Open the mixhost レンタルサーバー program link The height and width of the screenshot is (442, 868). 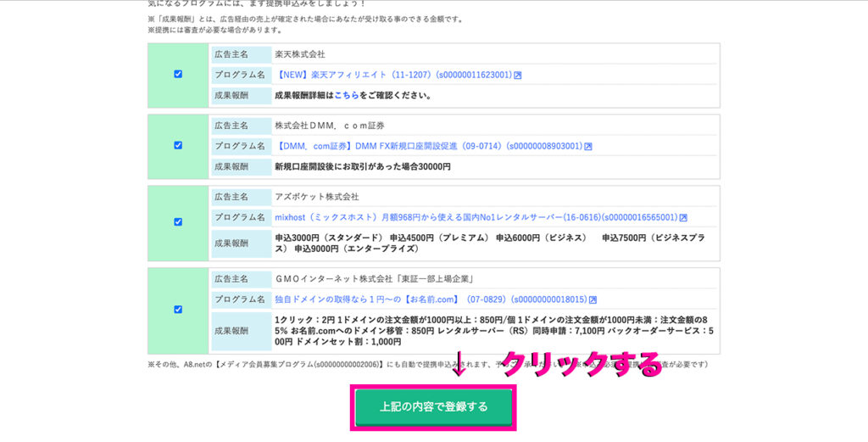pos(476,218)
